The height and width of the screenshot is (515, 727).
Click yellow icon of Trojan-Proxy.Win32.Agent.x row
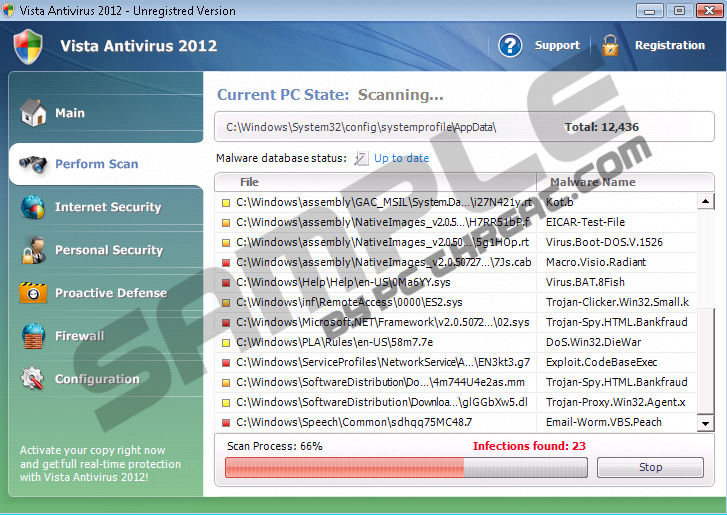tap(226, 402)
